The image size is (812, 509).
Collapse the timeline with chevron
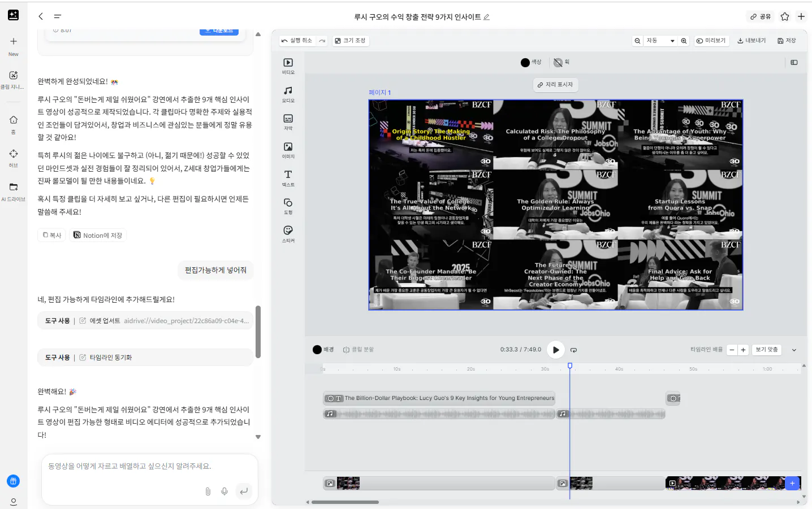[794, 350]
